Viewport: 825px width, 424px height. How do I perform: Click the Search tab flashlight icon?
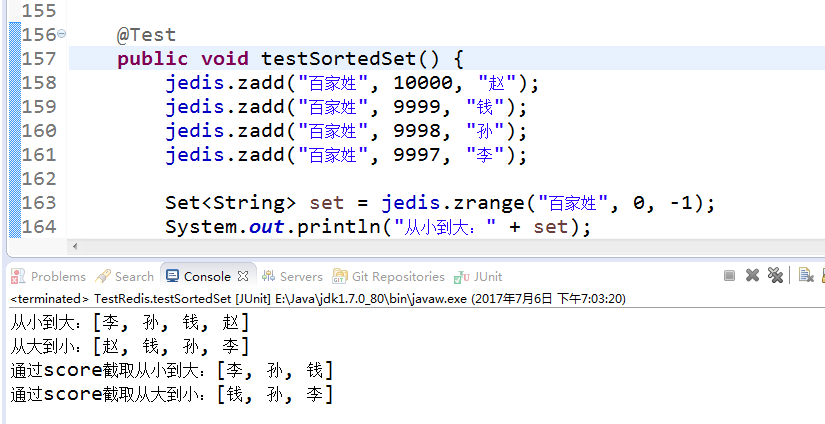[103, 276]
